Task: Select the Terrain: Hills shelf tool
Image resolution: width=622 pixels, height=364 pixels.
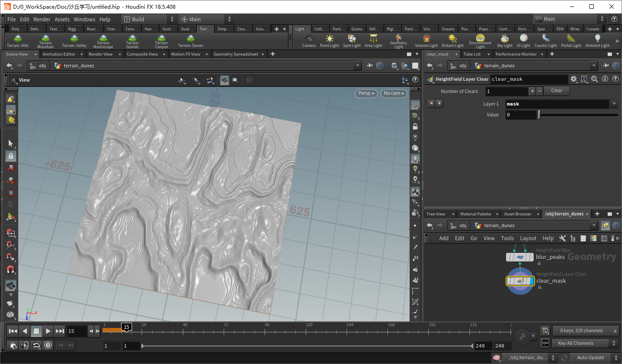Action: tap(18, 41)
